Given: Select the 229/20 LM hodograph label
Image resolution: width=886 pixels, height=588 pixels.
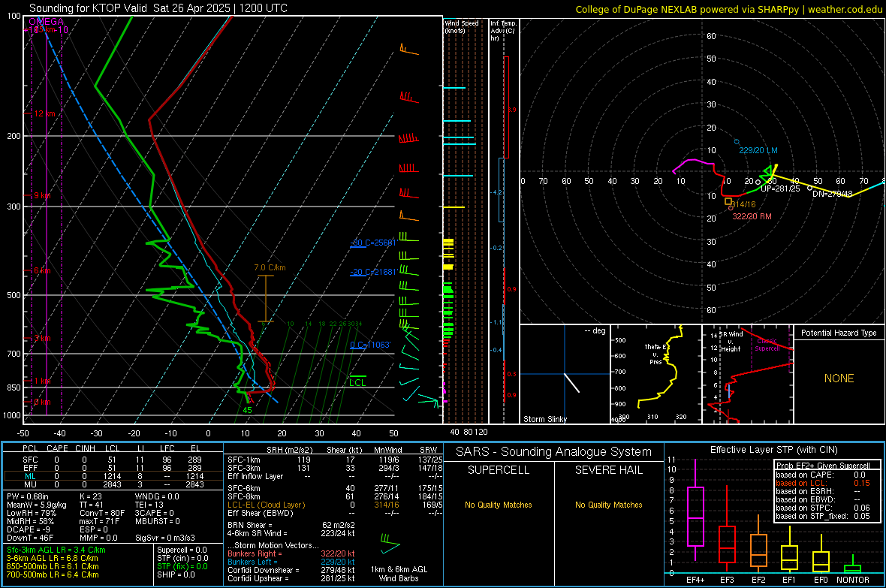Looking at the screenshot, I should pos(758,150).
